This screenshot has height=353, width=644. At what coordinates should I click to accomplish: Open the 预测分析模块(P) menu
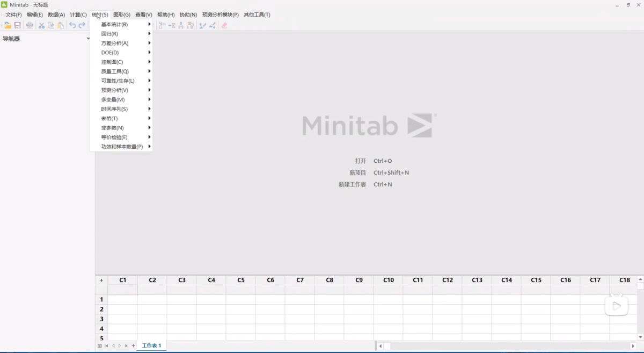[x=221, y=15]
